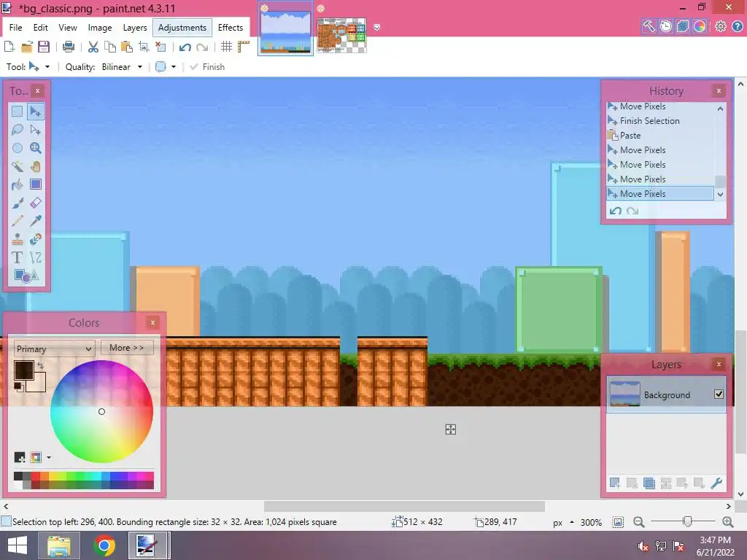This screenshot has height=560, width=747.
Task: Open the Image menu
Action: point(99,28)
